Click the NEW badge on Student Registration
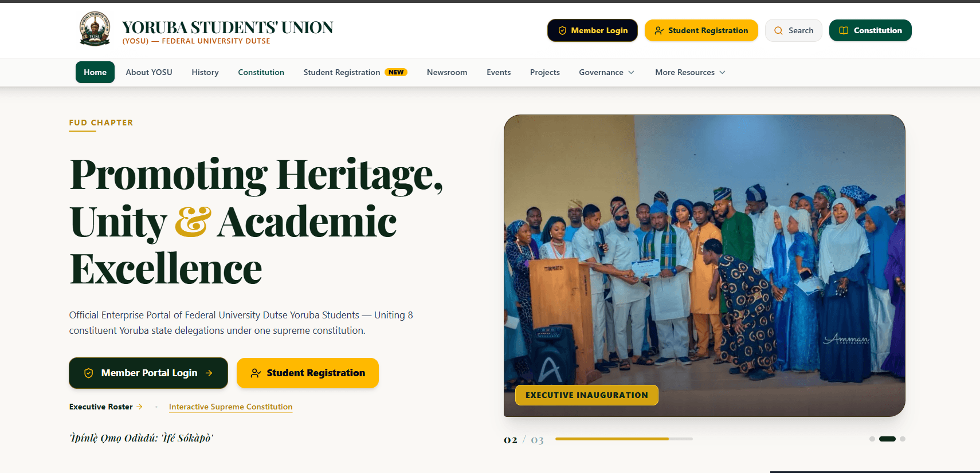This screenshot has width=980, height=473. [396, 72]
